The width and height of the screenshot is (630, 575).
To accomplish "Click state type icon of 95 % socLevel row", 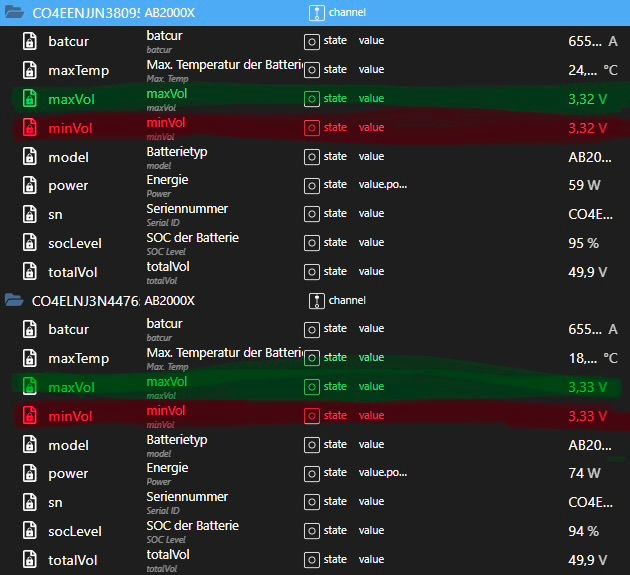I will [312, 243].
